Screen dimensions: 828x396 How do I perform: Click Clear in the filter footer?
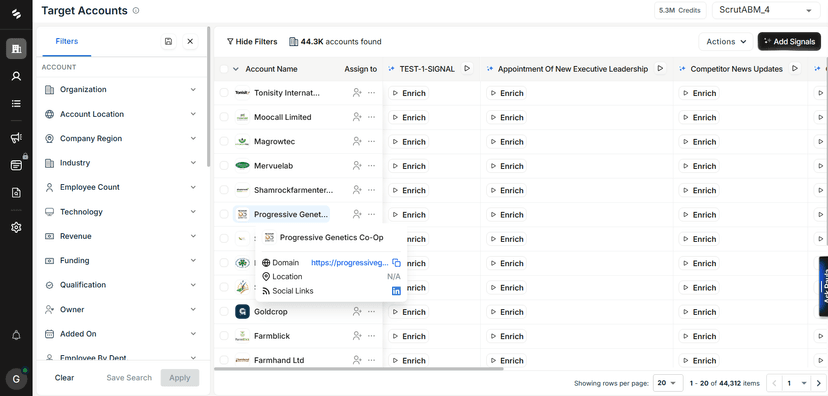(64, 378)
